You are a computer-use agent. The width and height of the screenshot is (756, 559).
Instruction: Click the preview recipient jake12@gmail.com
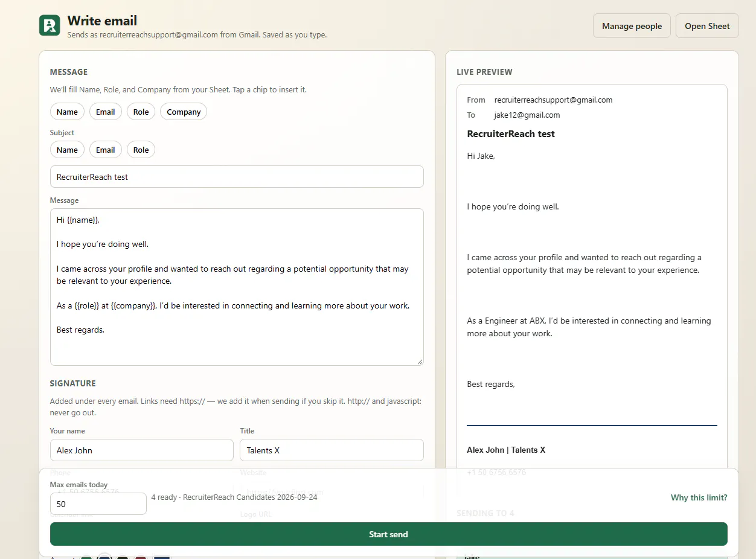[527, 115]
